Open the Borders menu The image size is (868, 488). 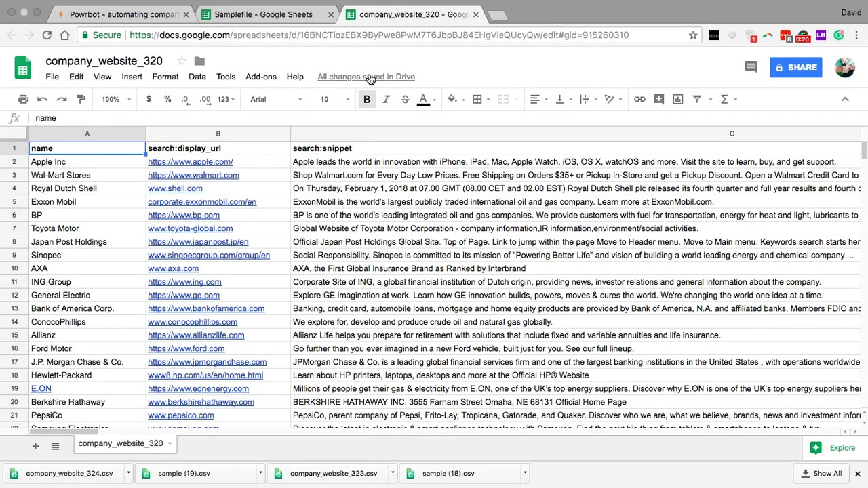click(x=477, y=99)
